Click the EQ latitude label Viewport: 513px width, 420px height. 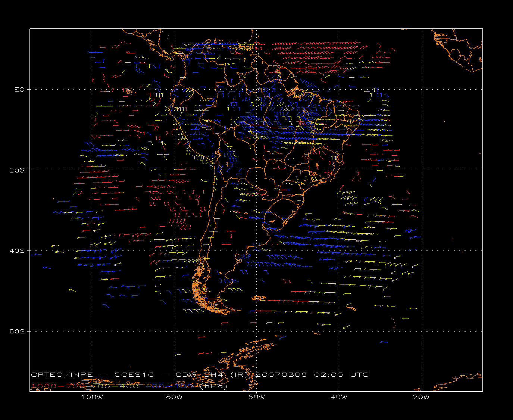click(x=19, y=90)
